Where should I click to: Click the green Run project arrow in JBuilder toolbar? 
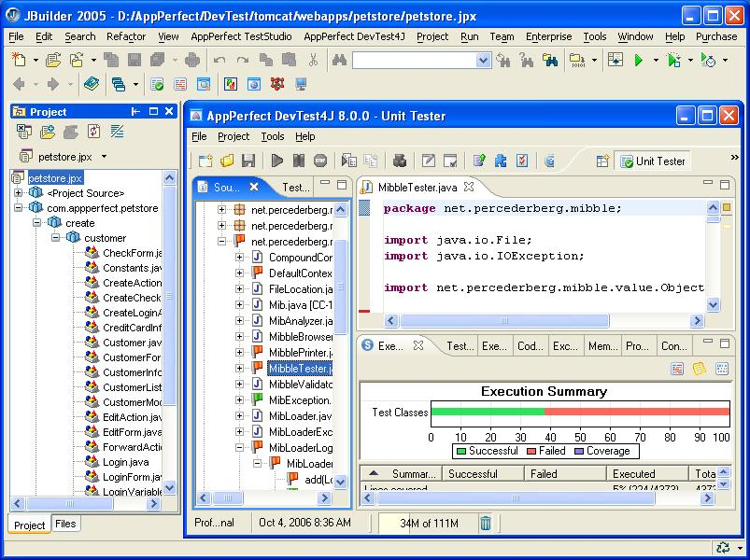click(x=638, y=60)
